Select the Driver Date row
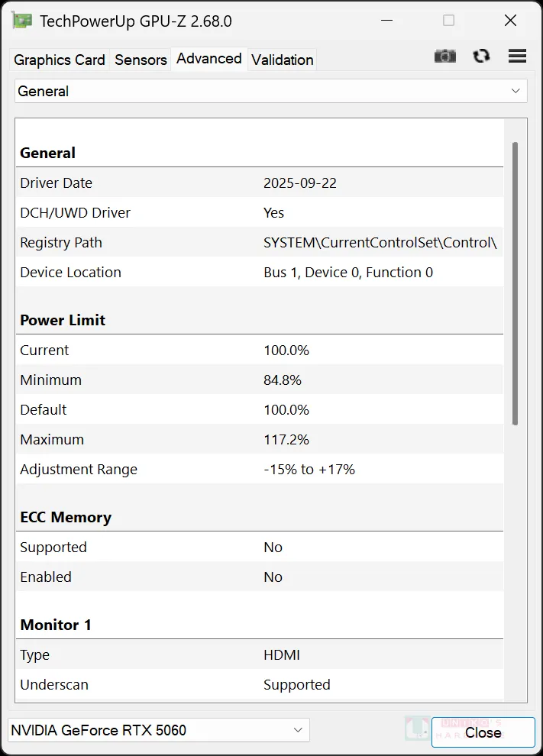This screenshot has height=756, width=543. (260, 183)
